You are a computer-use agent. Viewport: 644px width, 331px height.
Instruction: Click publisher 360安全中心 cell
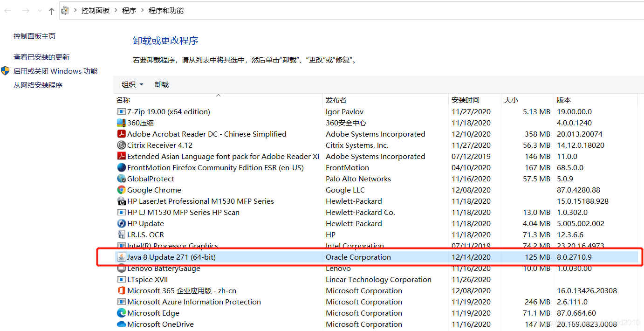pyautogui.click(x=346, y=123)
